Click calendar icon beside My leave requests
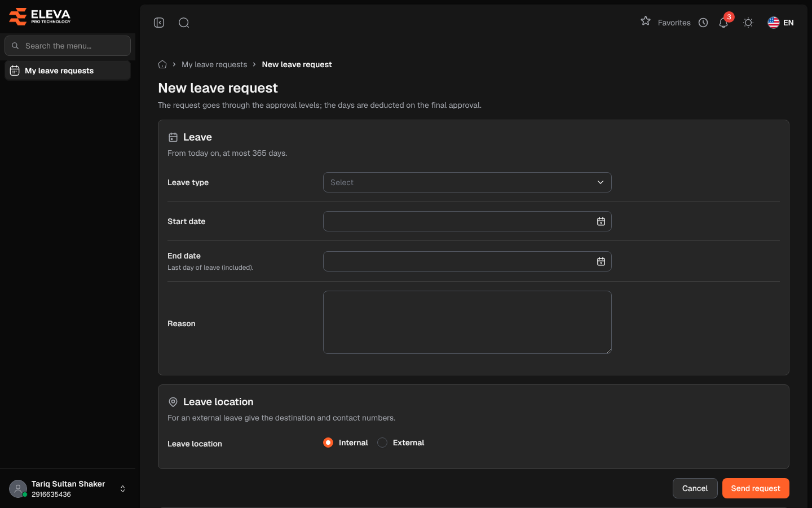The width and height of the screenshot is (812, 508). [x=15, y=71]
